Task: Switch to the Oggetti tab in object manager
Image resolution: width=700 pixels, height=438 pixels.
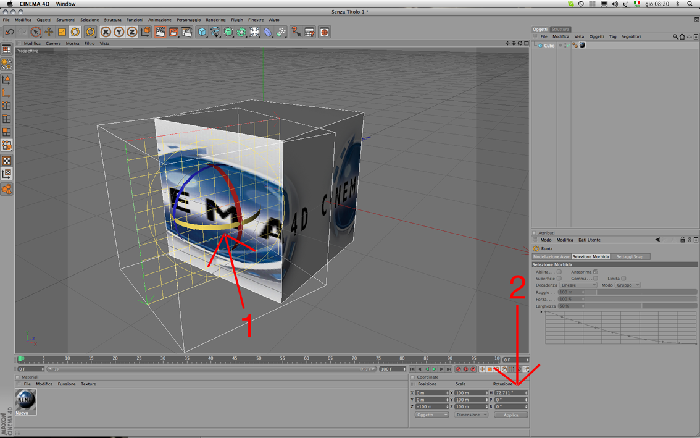Action: 540,29
